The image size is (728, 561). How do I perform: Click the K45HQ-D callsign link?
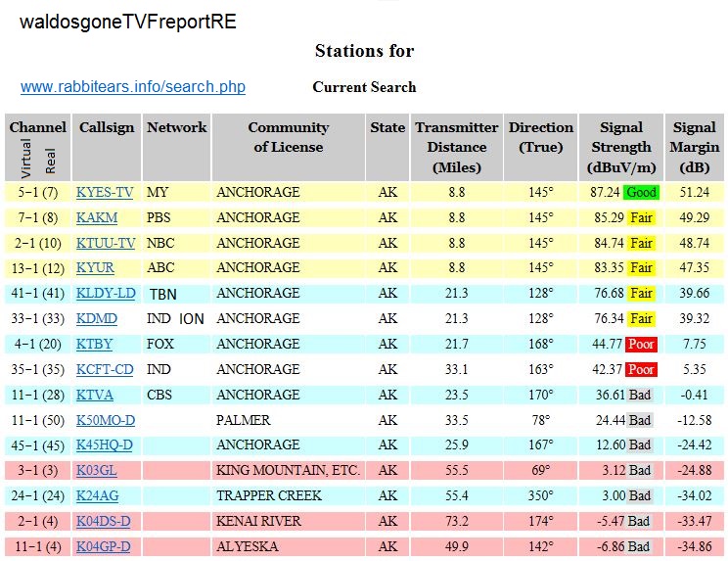(x=106, y=445)
